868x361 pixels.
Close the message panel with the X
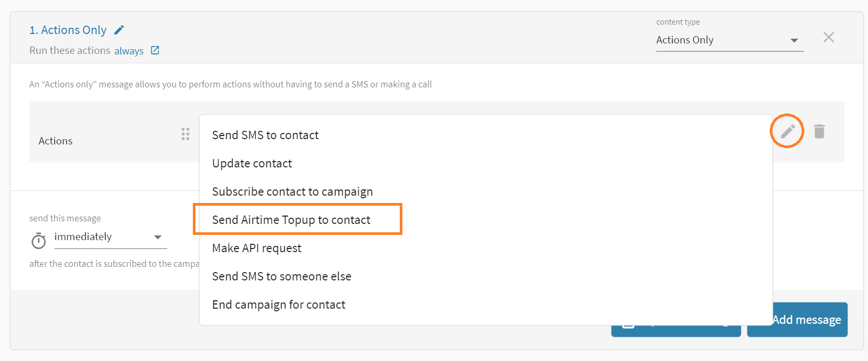pyautogui.click(x=829, y=37)
